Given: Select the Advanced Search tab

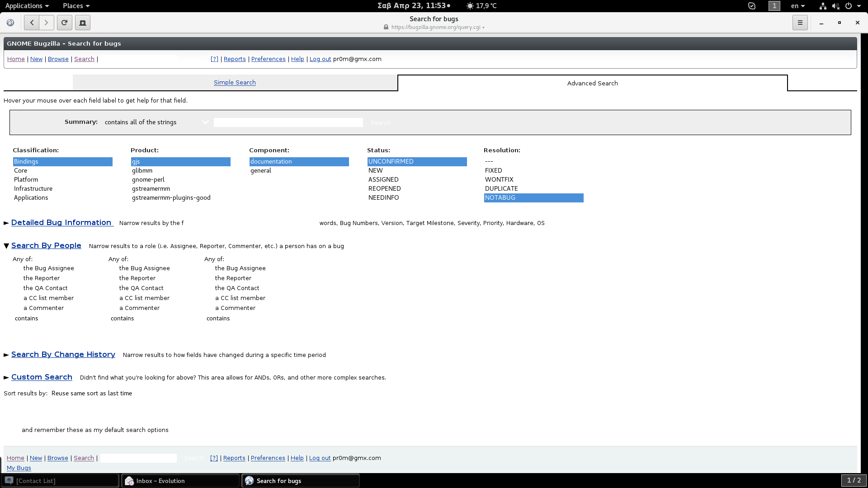Looking at the screenshot, I should point(592,83).
